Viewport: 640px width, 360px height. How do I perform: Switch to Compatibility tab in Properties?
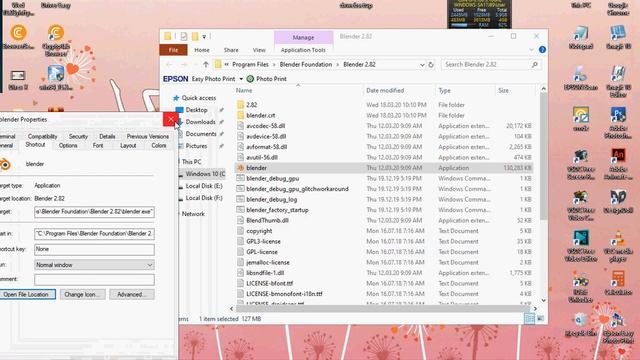[x=42, y=136]
